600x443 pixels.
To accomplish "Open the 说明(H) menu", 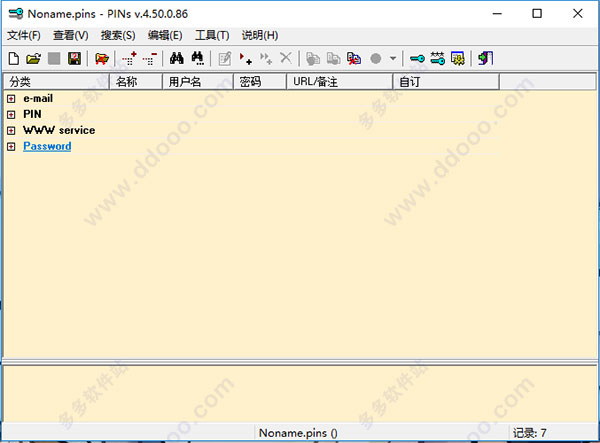I will (x=260, y=36).
